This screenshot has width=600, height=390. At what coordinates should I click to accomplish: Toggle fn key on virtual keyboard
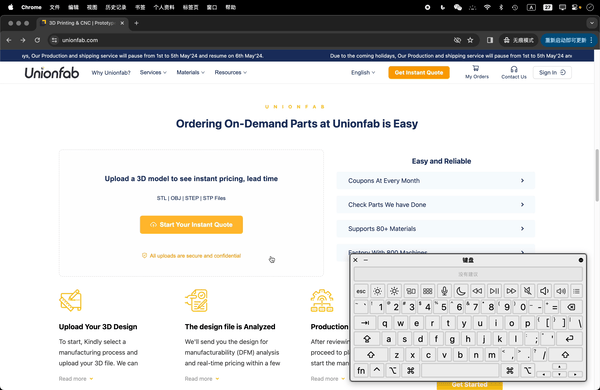[x=361, y=370]
